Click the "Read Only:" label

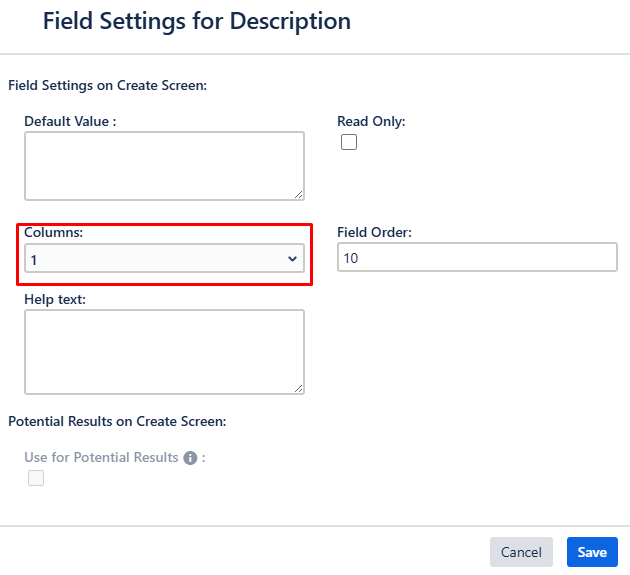click(371, 121)
